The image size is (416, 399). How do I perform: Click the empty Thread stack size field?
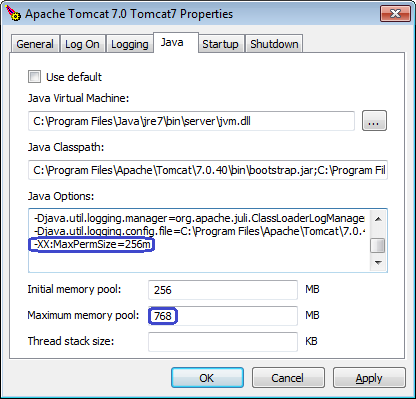223,342
